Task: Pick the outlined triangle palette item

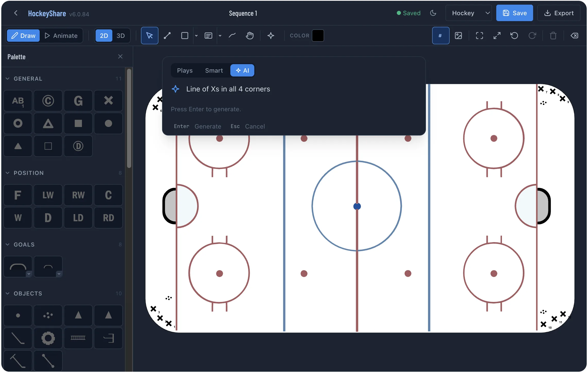Action: [48, 123]
